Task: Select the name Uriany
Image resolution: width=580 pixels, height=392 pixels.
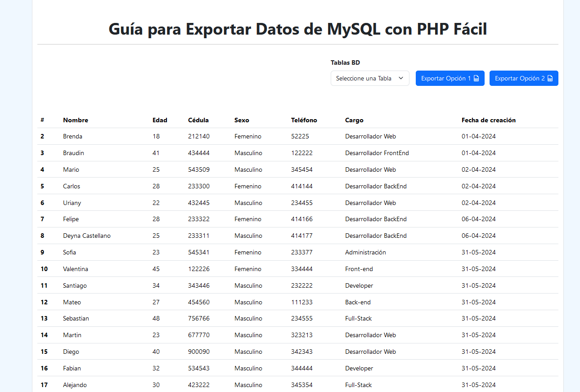Action: pos(72,203)
